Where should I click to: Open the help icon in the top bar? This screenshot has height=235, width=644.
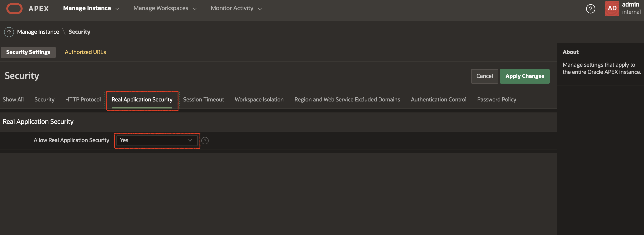pyautogui.click(x=591, y=9)
